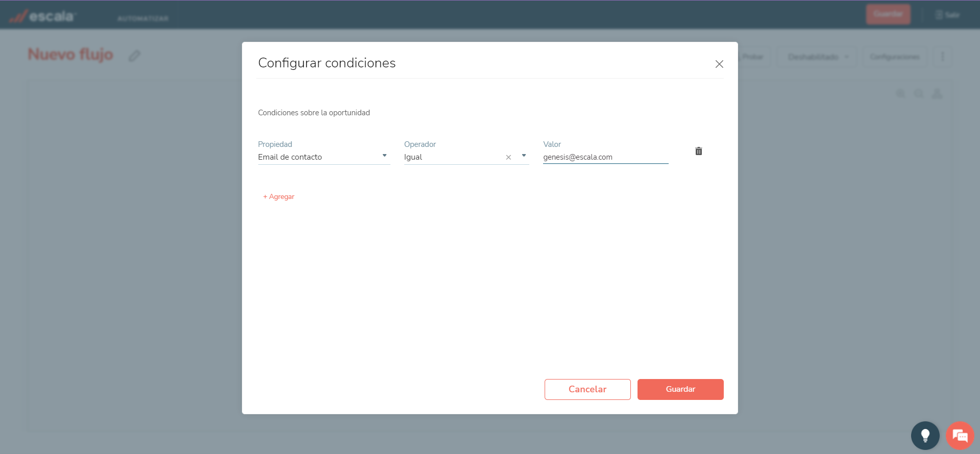Open the three-dot more options menu
The image size is (980, 454).
click(x=942, y=57)
